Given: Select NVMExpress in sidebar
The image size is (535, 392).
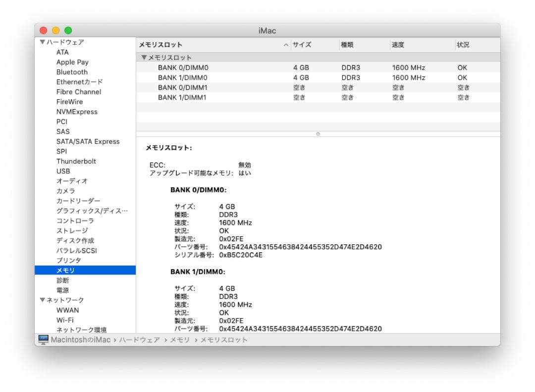Looking at the screenshot, I should [x=77, y=112].
